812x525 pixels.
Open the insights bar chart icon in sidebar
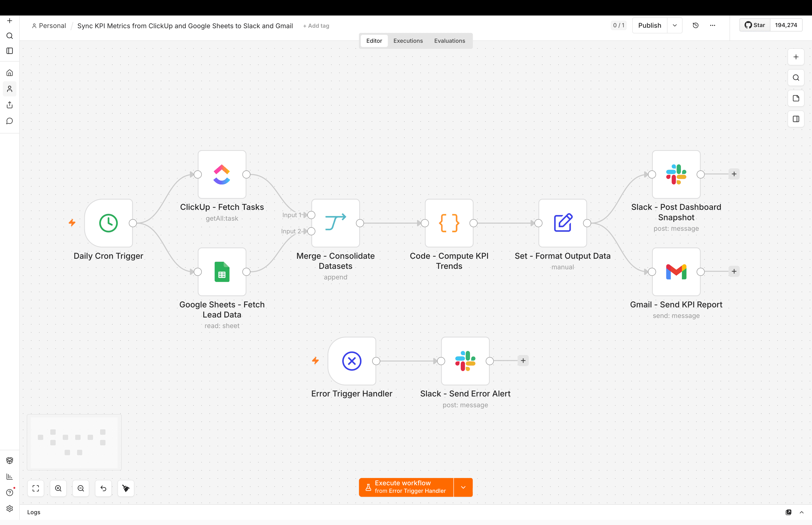10,477
